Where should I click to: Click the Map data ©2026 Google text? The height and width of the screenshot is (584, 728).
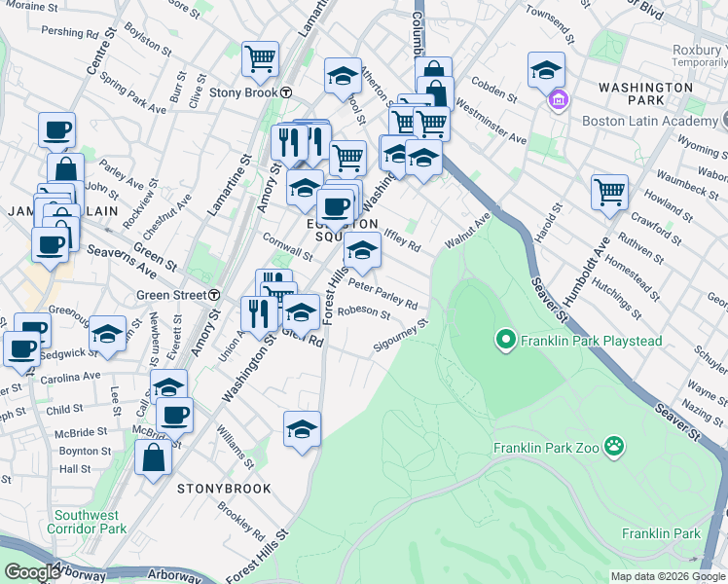coord(668,577)
